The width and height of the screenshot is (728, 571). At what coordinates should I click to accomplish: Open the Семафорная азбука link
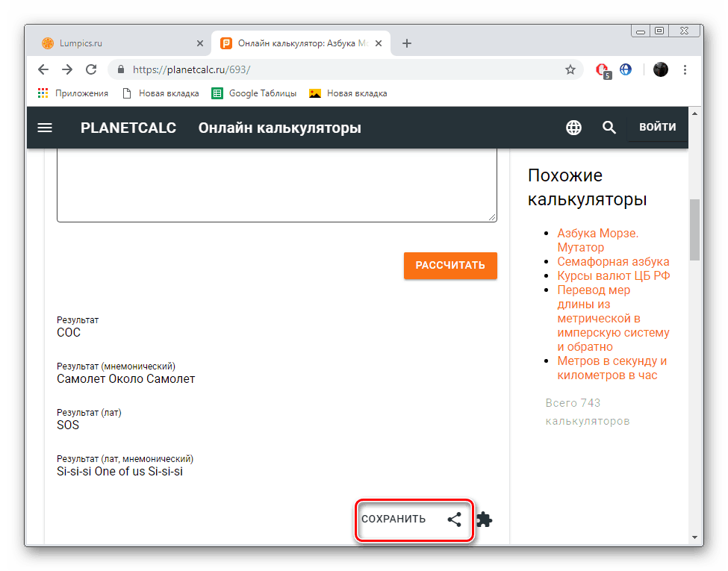tap(613, 261)
